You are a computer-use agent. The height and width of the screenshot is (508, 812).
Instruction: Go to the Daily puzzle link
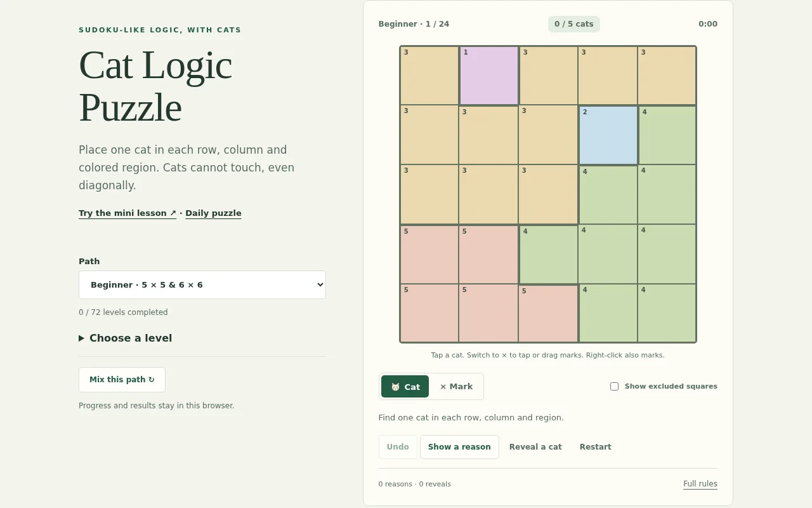tap(213, 213)
